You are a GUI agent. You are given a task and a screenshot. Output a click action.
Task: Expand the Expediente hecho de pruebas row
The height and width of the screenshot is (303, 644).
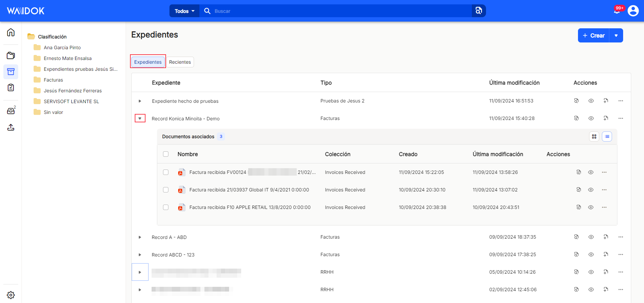pos(140,101)
